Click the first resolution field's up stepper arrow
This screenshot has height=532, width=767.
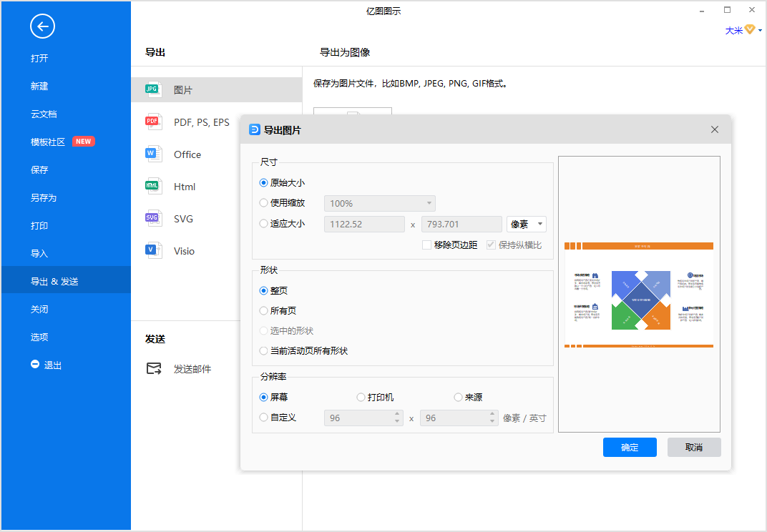(397, 414)
